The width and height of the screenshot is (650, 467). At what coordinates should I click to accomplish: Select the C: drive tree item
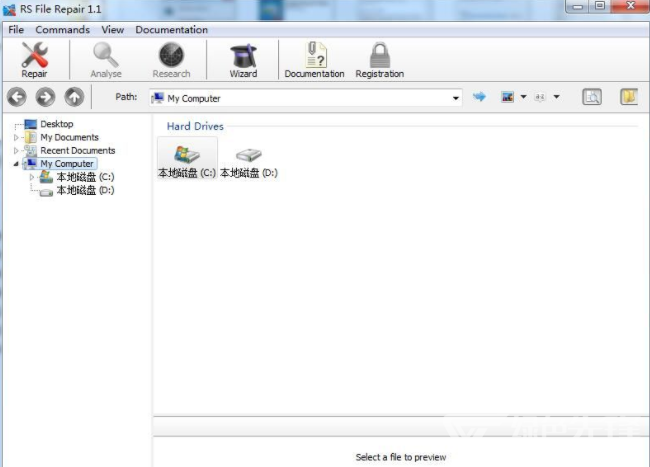pos(77,177)
